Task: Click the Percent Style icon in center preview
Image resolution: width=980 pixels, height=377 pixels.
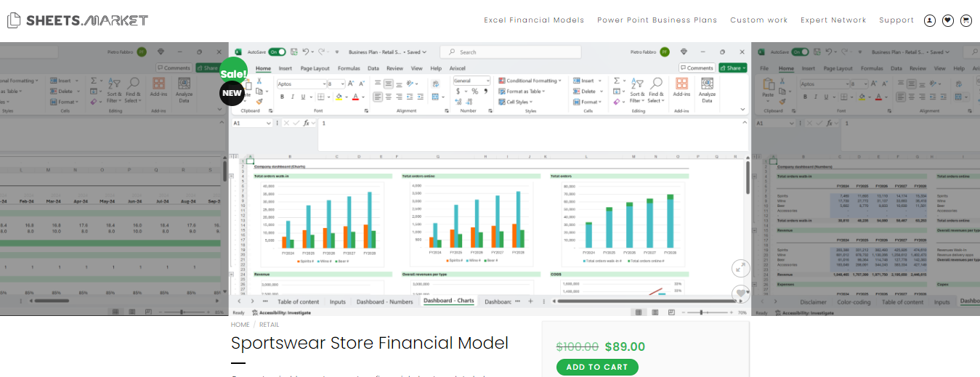Action: coord(475,91)
